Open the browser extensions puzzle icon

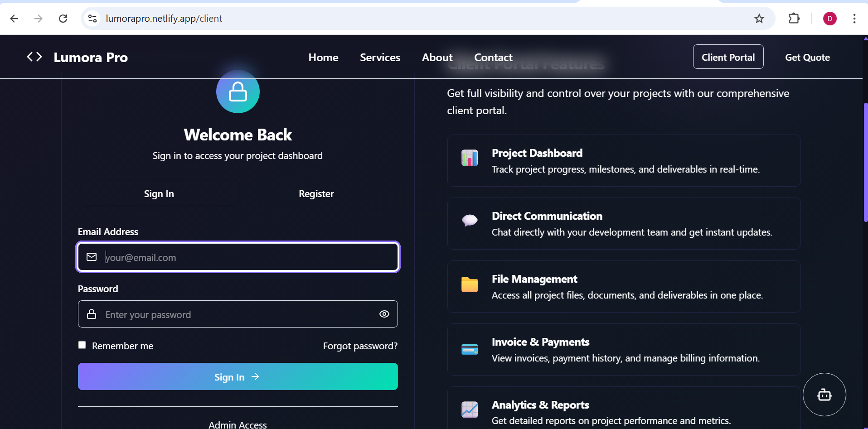[794, 19]
